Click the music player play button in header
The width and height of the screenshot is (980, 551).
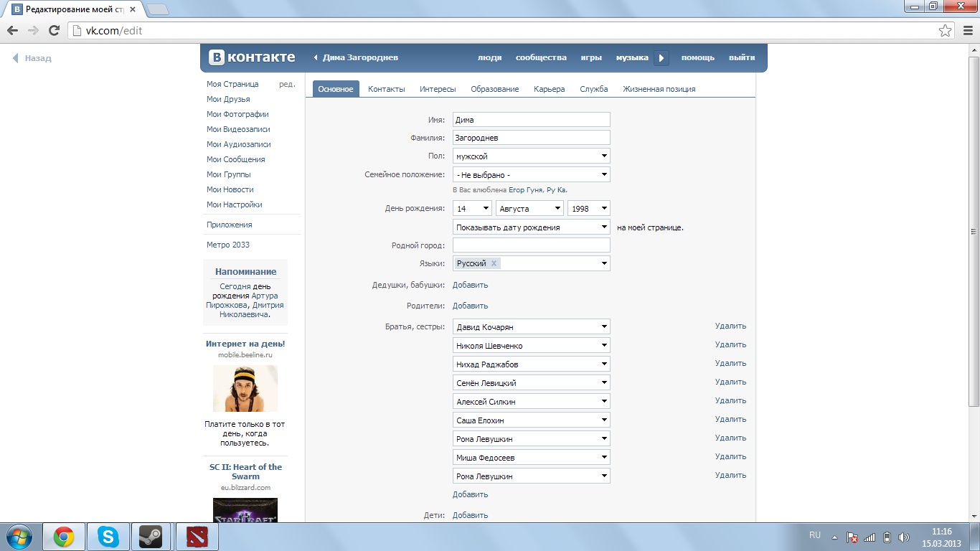tap(661, 58)
